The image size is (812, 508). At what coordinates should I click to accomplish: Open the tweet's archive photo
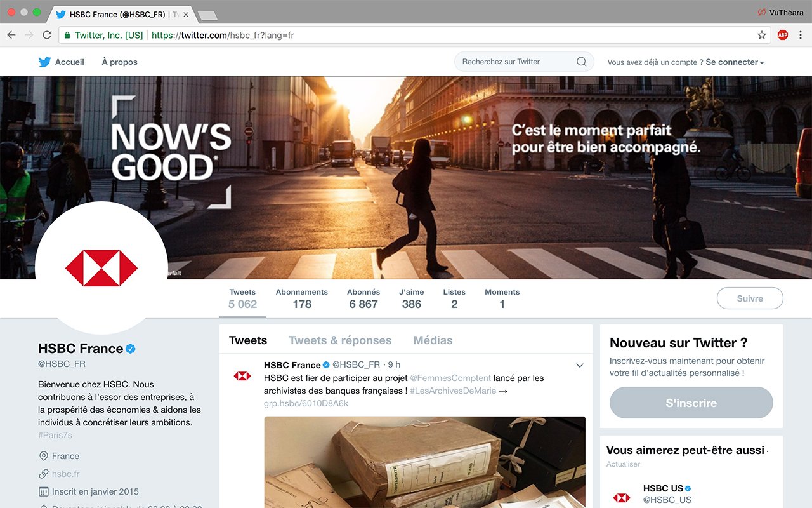pos(425,462)
